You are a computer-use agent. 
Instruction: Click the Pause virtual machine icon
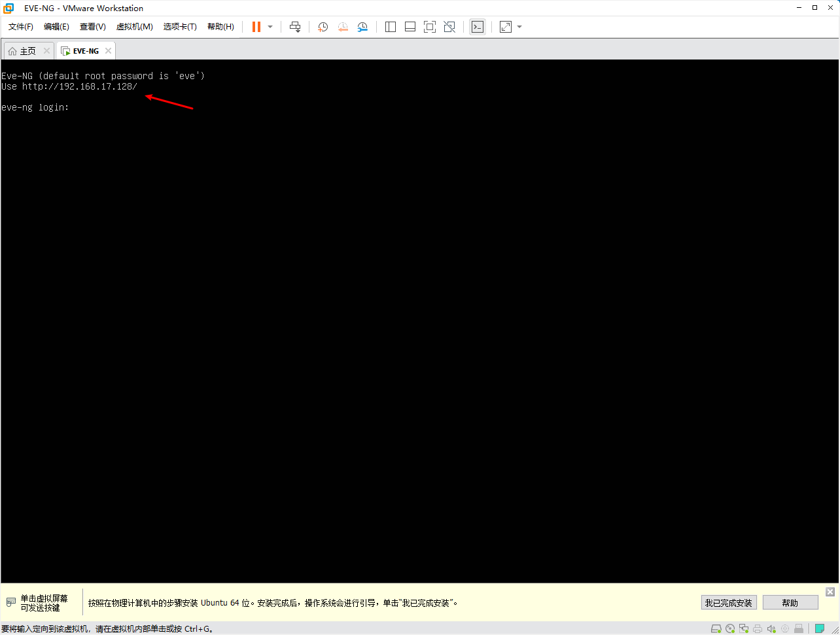[x=256, y=27]
